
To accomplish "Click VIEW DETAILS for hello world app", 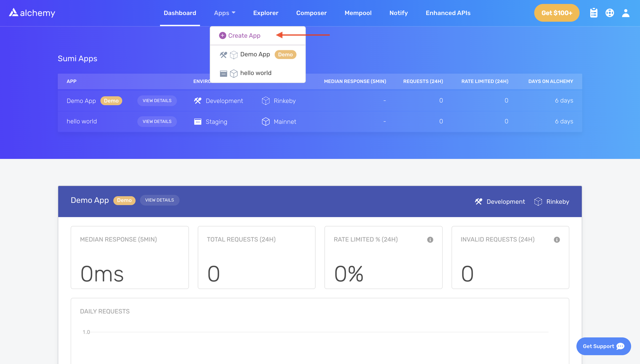I will point(157,121).
